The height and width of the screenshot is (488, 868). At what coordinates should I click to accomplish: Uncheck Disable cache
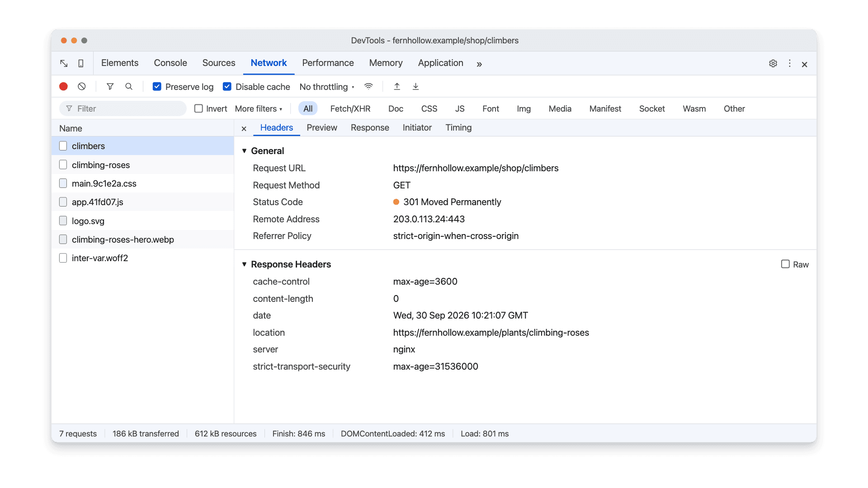pyautogui.click(x=227, y=86)
